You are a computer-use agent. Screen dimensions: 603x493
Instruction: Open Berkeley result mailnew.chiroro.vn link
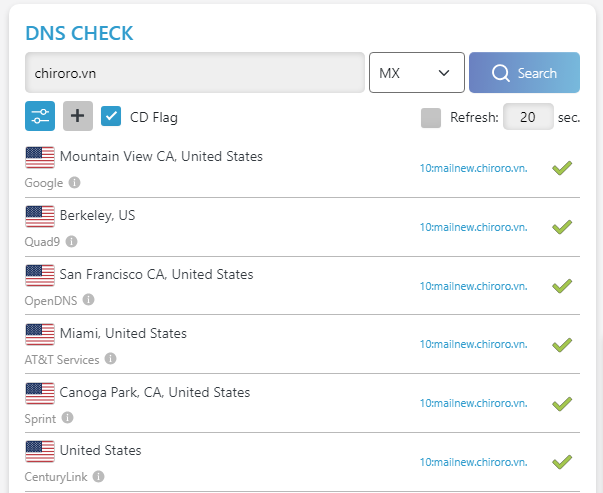(x=473, y=227)
